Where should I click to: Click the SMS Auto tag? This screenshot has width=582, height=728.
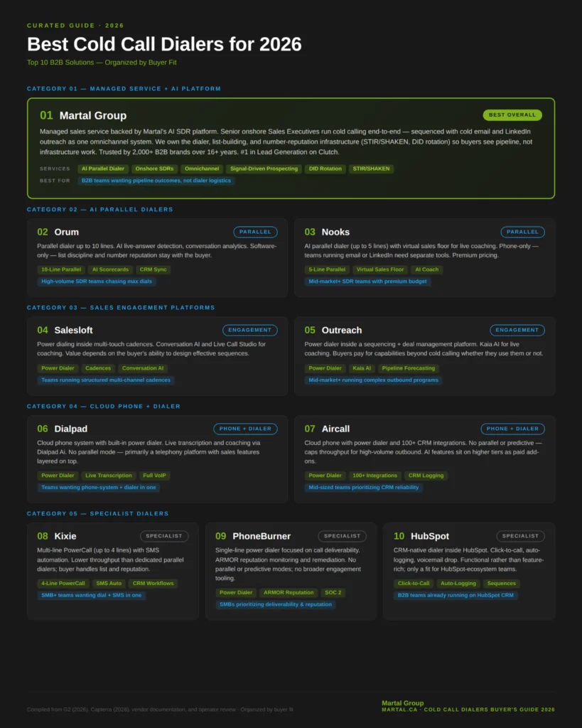109,584
